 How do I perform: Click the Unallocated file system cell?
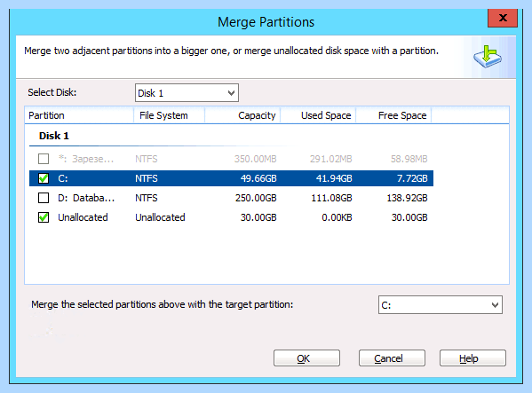click(x=160, y=217)
